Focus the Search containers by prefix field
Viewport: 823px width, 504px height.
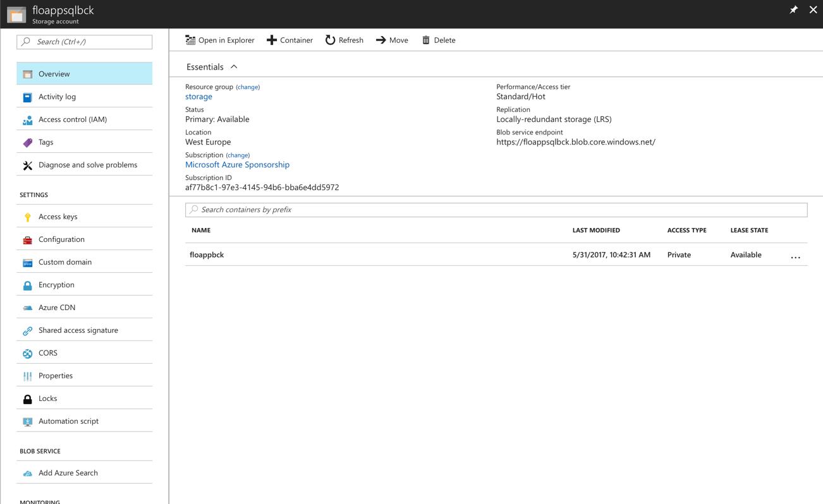496,210
